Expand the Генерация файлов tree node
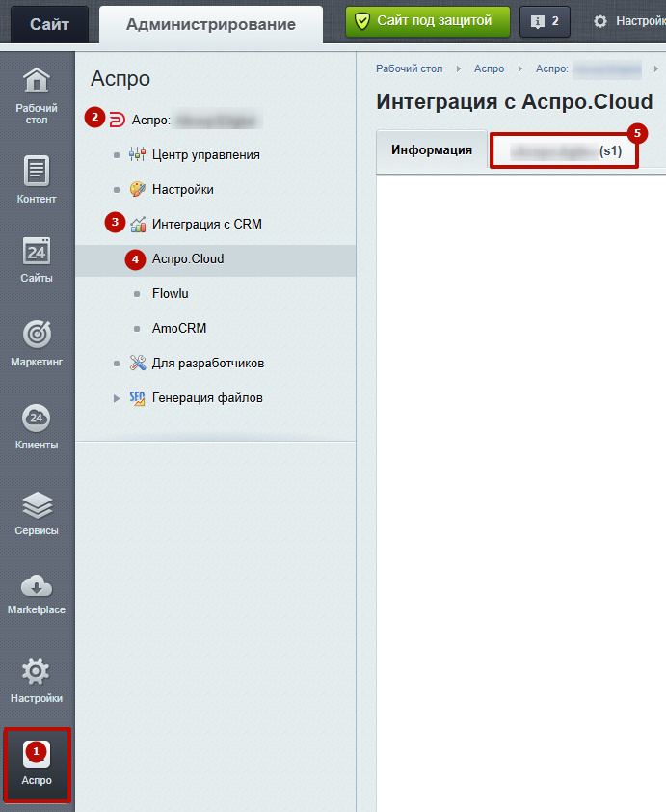Viewport: 666px width, 812px height. [x=118, y=398]
